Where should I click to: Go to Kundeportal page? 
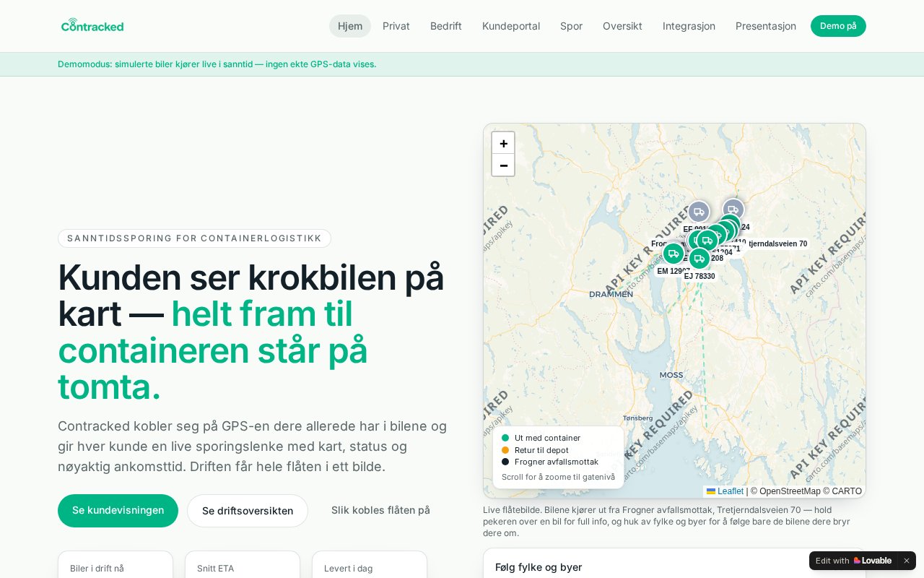[511, 26]
